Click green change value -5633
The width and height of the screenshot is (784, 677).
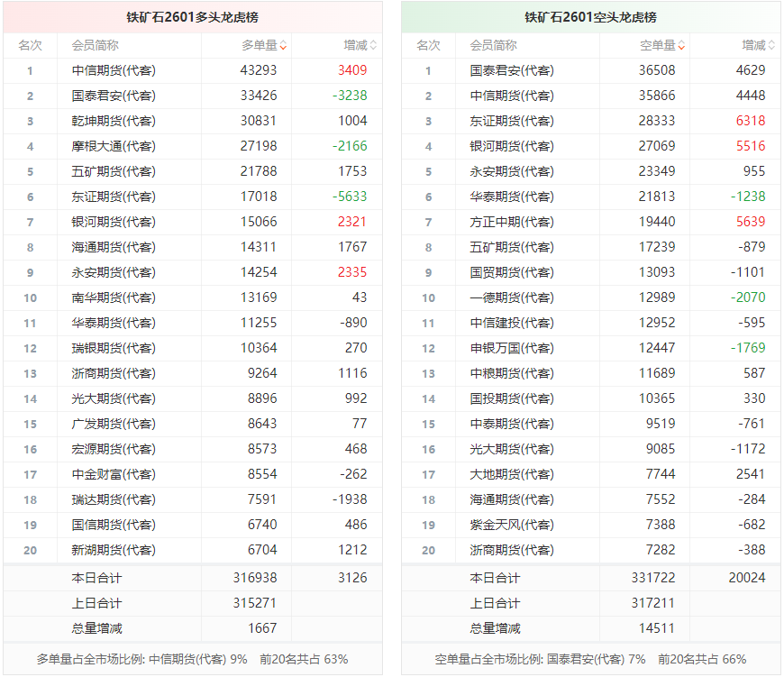click(350, 197)
